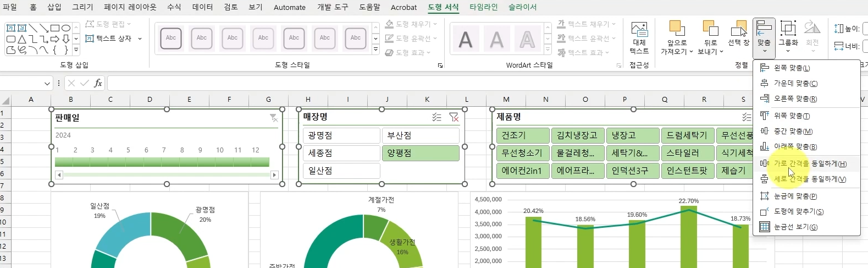
Task: Select the rounded rectangle shape
Action: tap(11, 39)
